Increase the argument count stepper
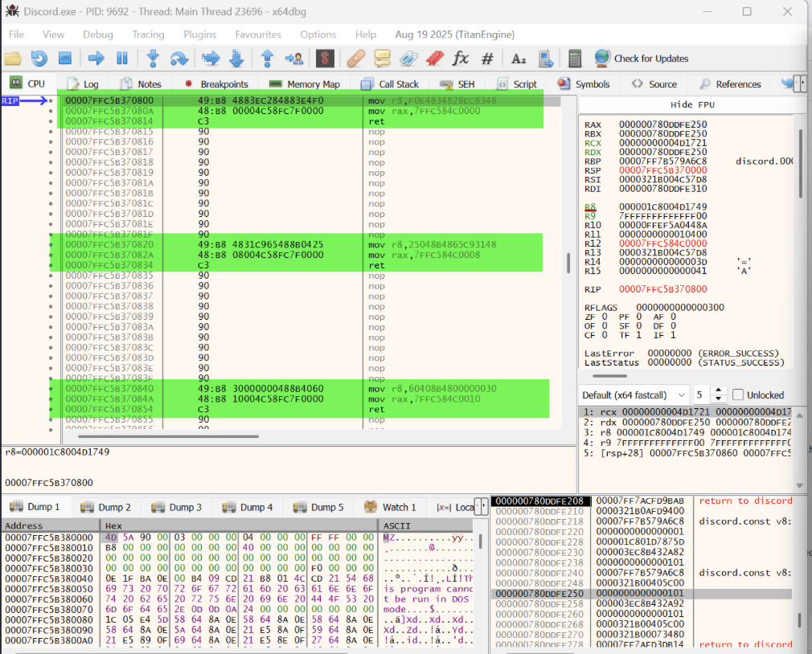 [x=718, y=390]
